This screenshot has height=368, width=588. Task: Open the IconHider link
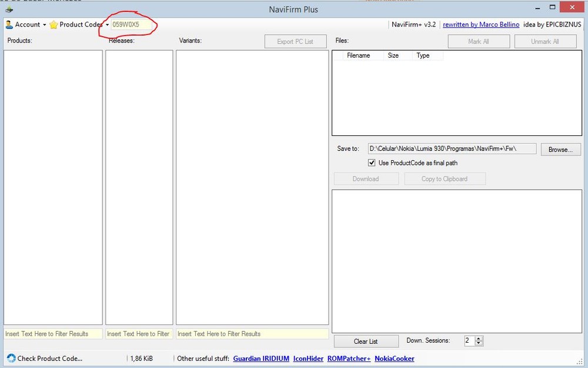308,359
